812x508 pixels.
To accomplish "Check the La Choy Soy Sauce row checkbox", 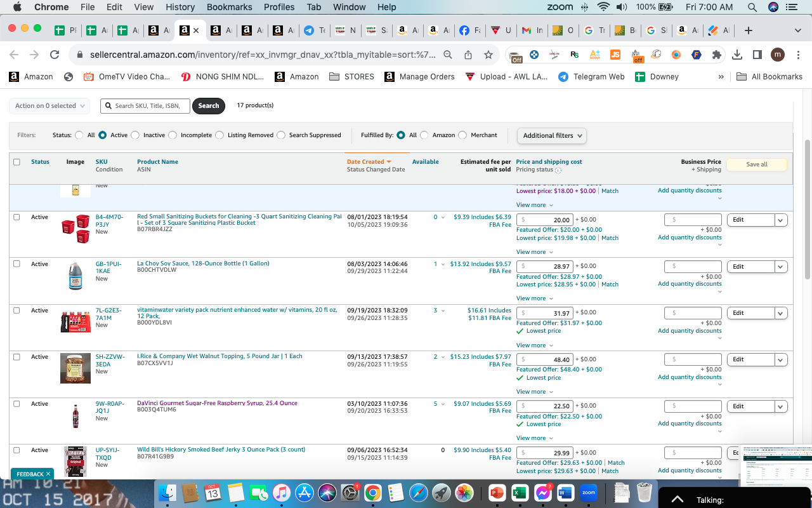I will pyautogui.click(x=16, y=264).
